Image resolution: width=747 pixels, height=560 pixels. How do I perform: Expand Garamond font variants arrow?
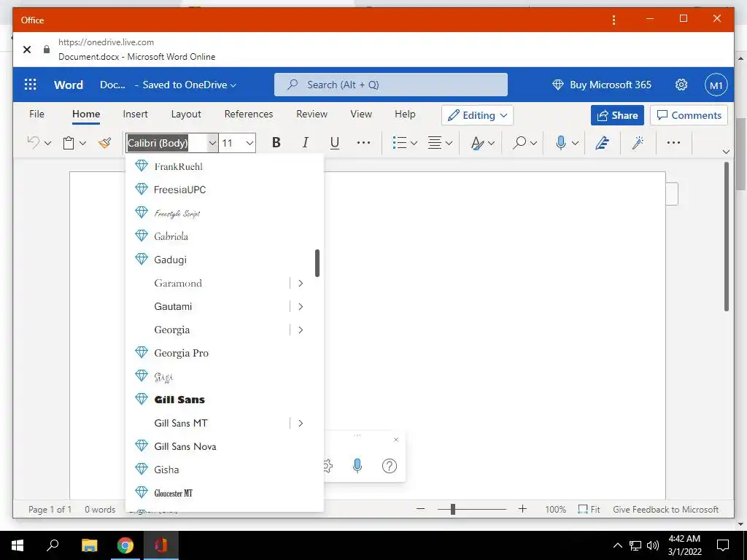(300, 284)
